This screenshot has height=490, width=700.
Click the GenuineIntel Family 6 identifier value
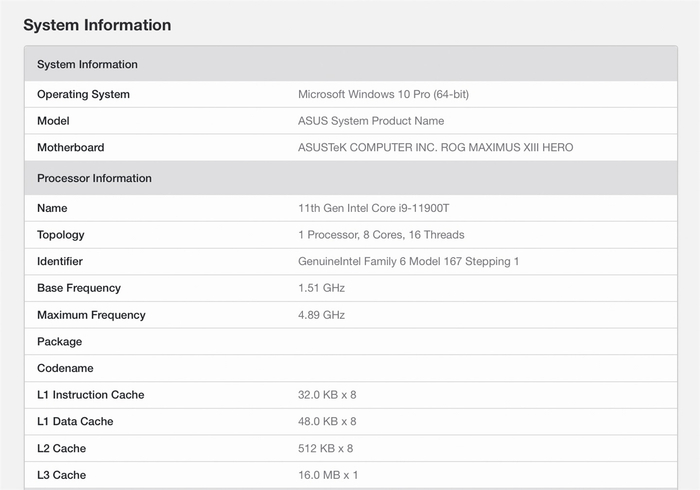pyautogui.click(x=408, y=262)
